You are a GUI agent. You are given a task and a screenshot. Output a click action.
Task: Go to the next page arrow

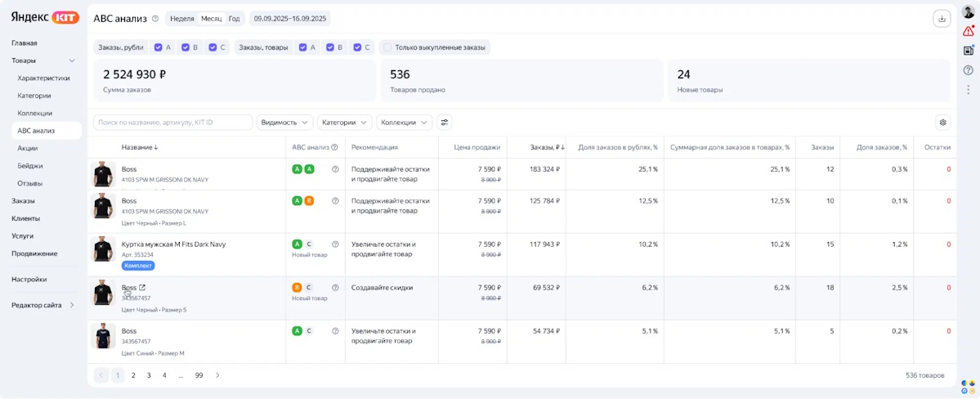(217, 375)
